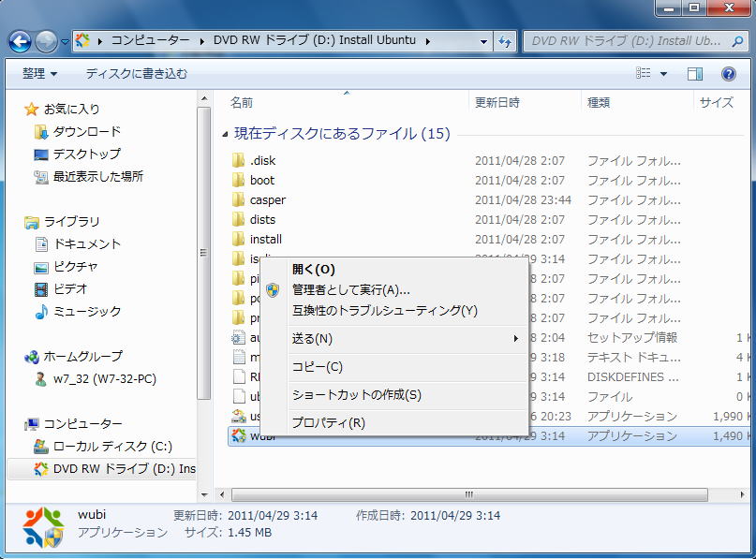This screenshot has width=756, height=559.
Task: Select DVD RW ドライブ (D:) Install Ubuntu breadcrumb
Action: [x=315, y=40]
